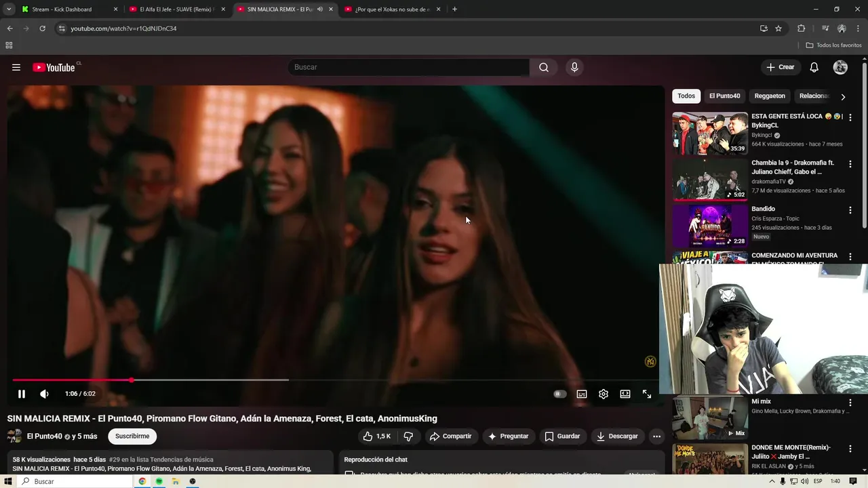
Task: Open the YouTube hamburger guide menu
Action: pyautogui.click(x=16, y=67)
